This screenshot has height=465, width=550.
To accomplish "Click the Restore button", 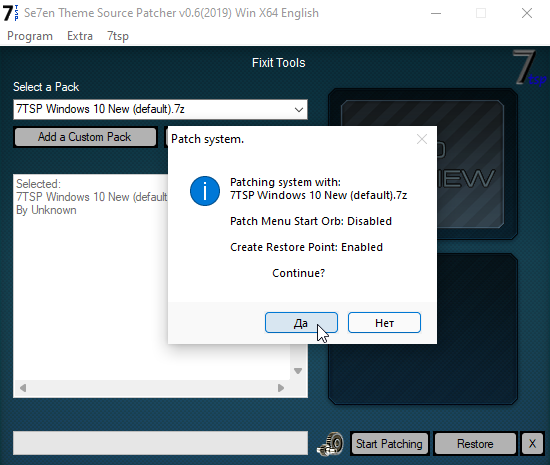I will (475, 444).
